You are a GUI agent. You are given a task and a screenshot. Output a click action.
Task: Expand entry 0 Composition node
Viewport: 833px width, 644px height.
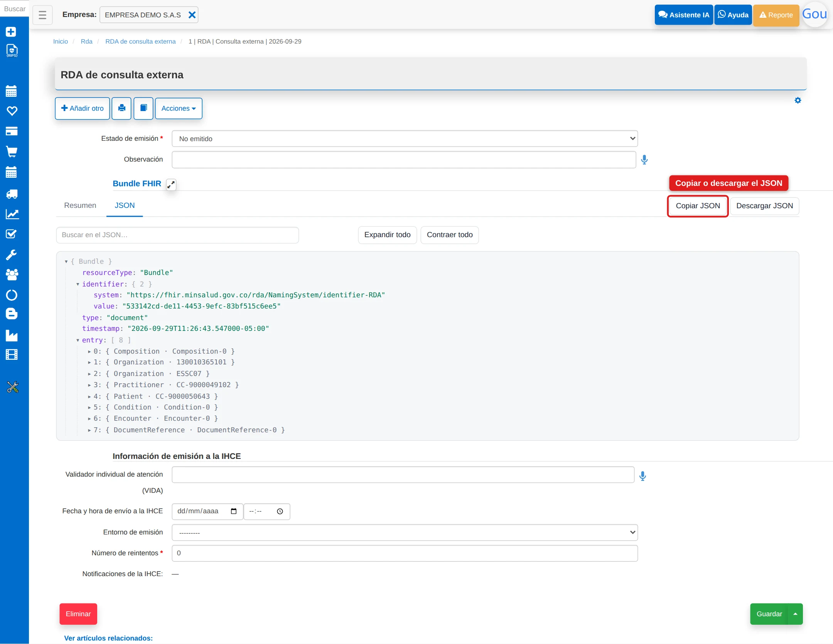coord(89,351)
